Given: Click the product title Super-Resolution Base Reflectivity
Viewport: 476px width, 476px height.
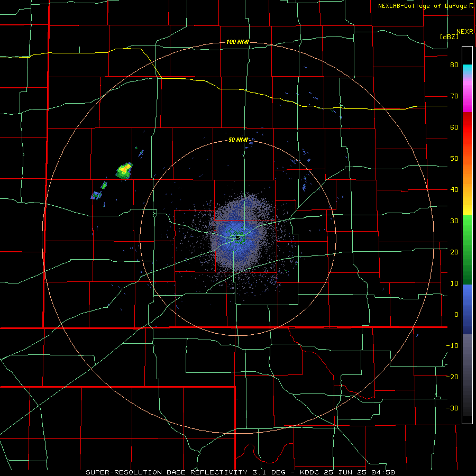Looking at the screenshot, I should [x=166, y=472].
